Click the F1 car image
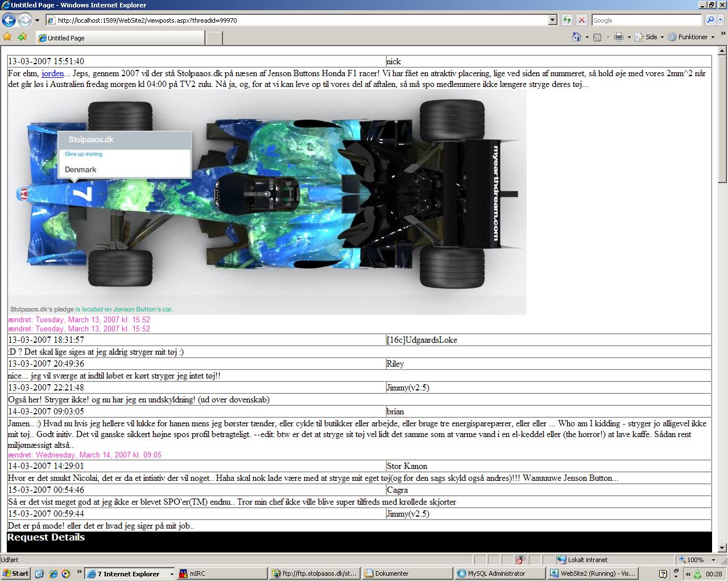 (267, 202)
